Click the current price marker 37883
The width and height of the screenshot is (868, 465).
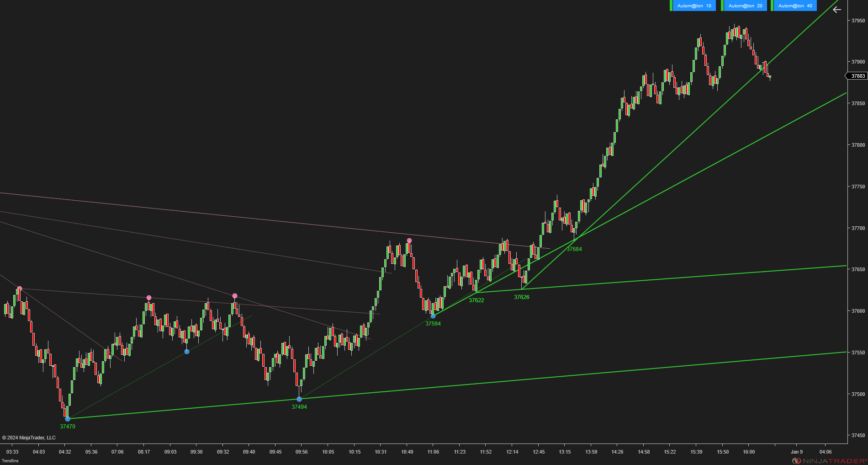(x=857, y=76)
